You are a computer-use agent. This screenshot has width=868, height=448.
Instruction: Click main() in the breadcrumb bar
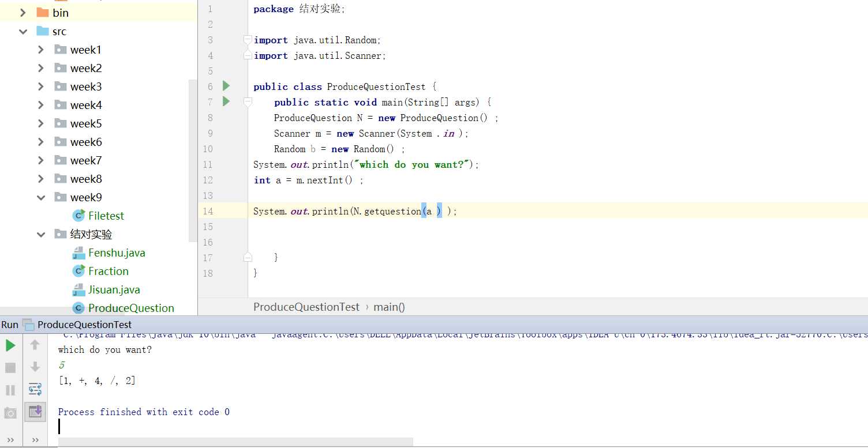[x=390, y=307]
